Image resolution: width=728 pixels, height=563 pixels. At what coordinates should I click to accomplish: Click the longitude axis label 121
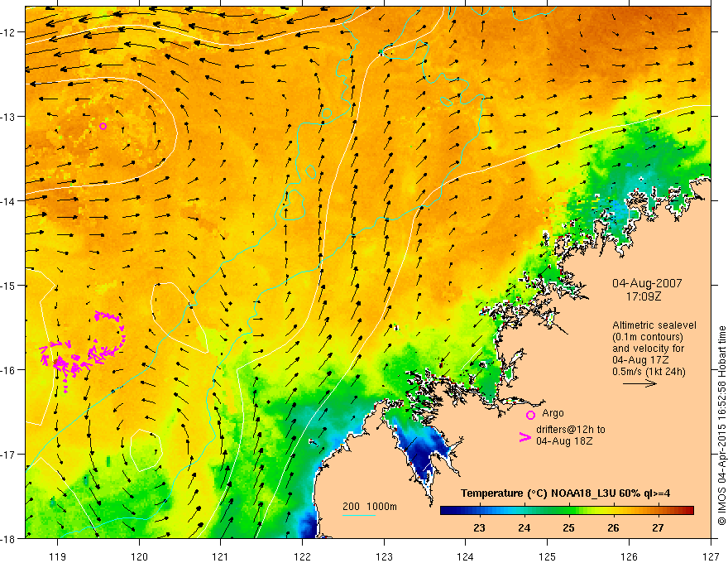point(221,556)
